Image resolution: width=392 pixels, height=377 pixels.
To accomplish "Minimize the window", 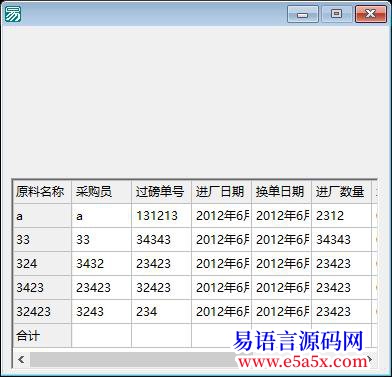I will point(303,14).
